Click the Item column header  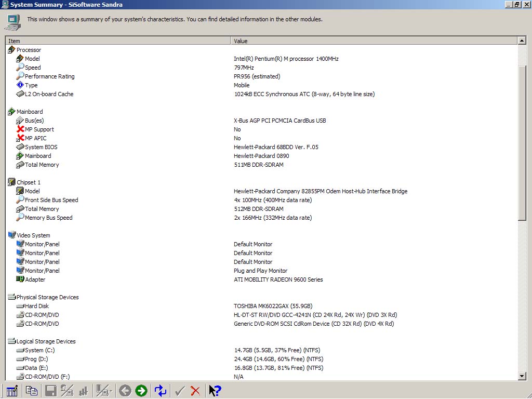pyautogui.click(x=118, y=41)
